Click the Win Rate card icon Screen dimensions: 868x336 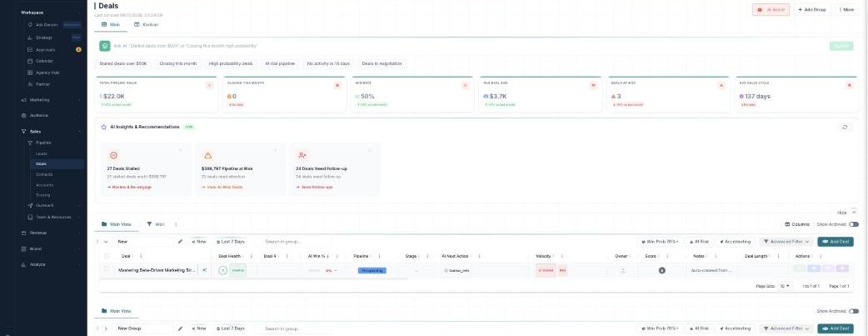point(465,85)
